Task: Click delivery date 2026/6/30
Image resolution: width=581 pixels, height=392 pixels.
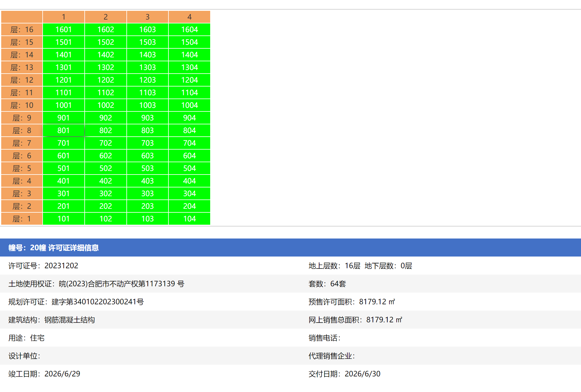Action: click(362, 374)
